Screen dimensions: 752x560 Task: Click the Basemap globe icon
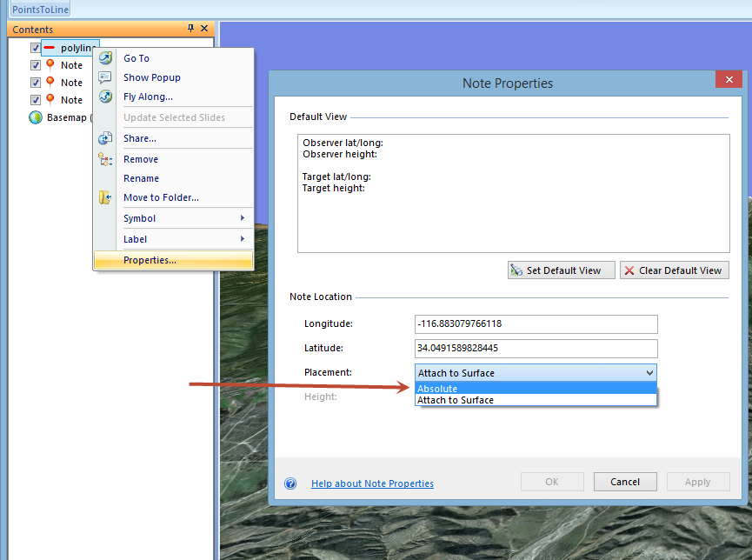36,117
